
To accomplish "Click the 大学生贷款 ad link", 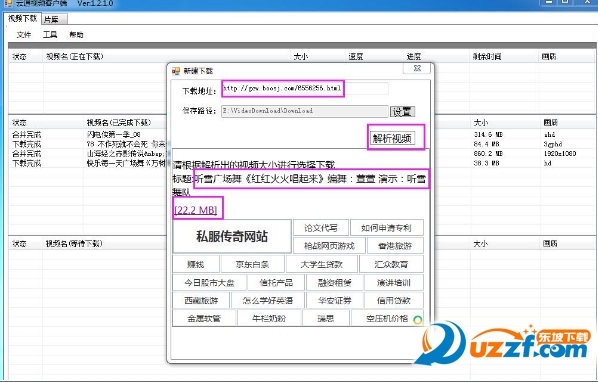I will point(322,264).
